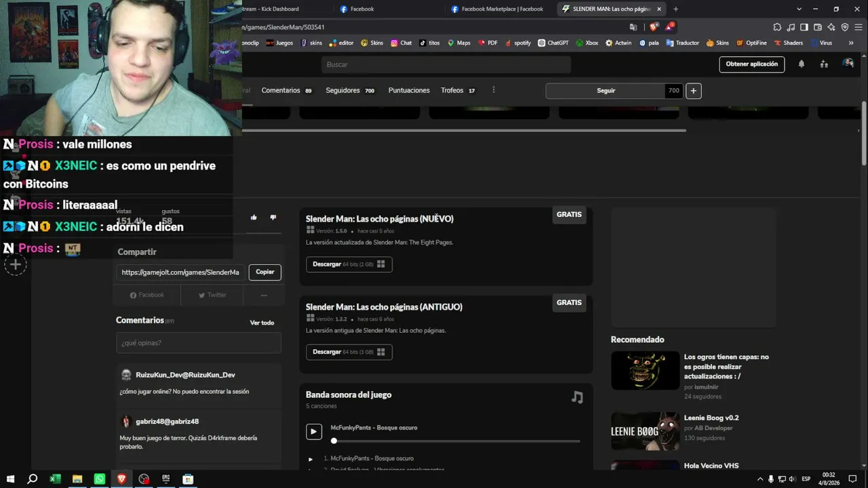The height and width of the screenshot is (488, 868).
Task: Open WhatsApp from the taskbar
Action: coord(100,479)
